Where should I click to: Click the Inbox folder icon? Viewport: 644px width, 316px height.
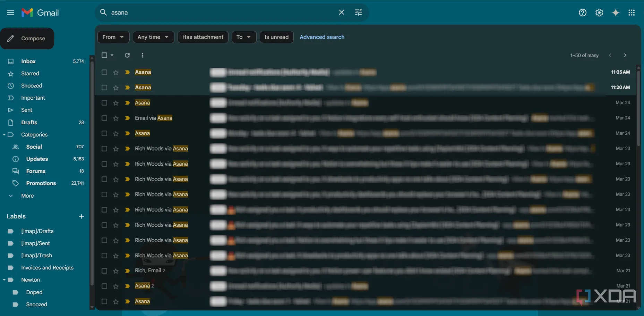[11, 61]
